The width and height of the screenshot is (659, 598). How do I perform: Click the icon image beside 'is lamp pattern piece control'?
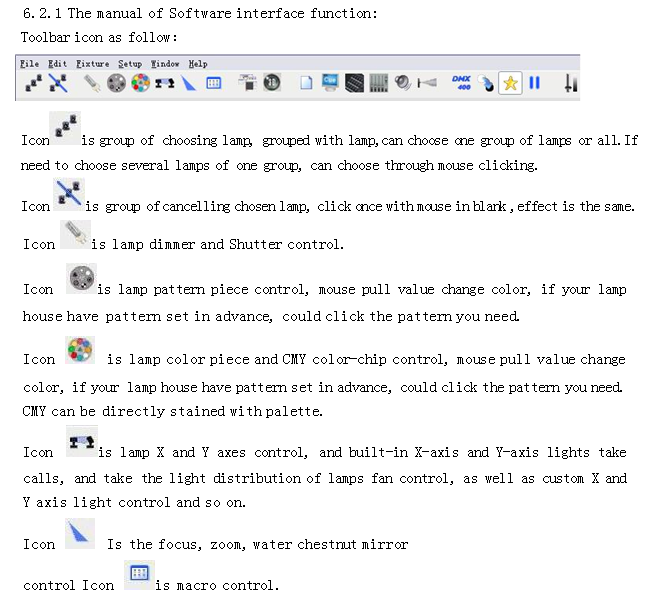pyautogui.click(x=82, y=278)
